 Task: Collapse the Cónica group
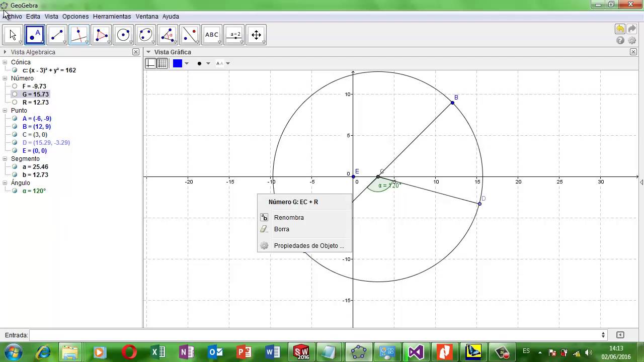tap(5, 62)
